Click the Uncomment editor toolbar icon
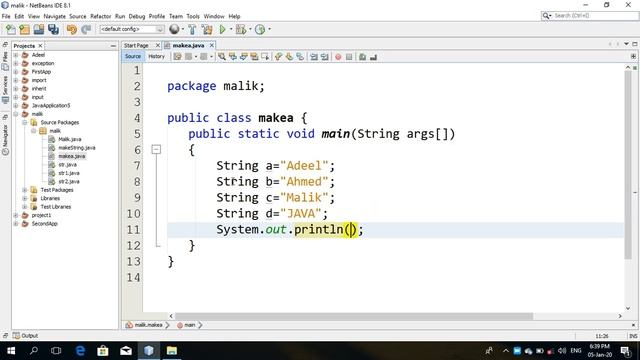 point(373,57)
